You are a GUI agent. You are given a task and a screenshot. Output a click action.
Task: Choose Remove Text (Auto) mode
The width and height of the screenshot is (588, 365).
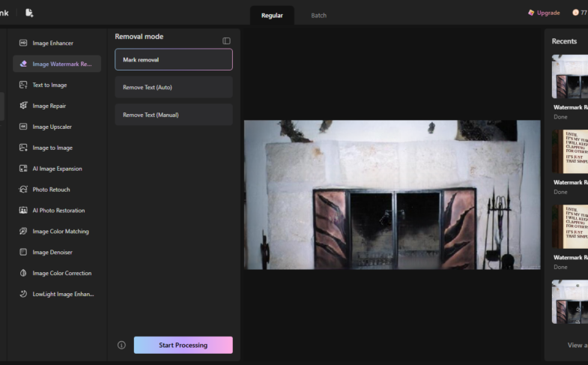174,87
